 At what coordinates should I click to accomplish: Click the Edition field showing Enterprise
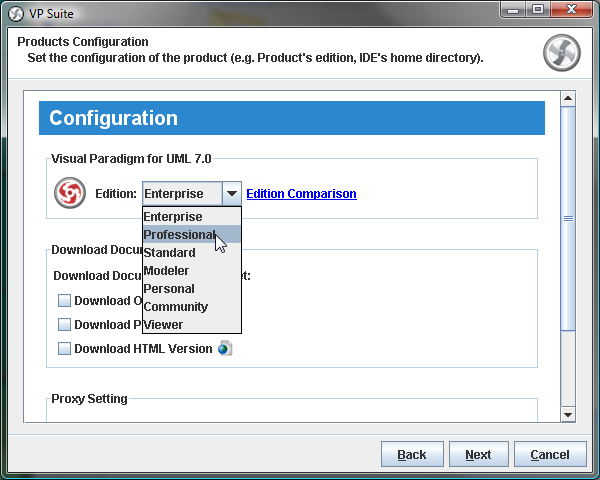point(182,194)
